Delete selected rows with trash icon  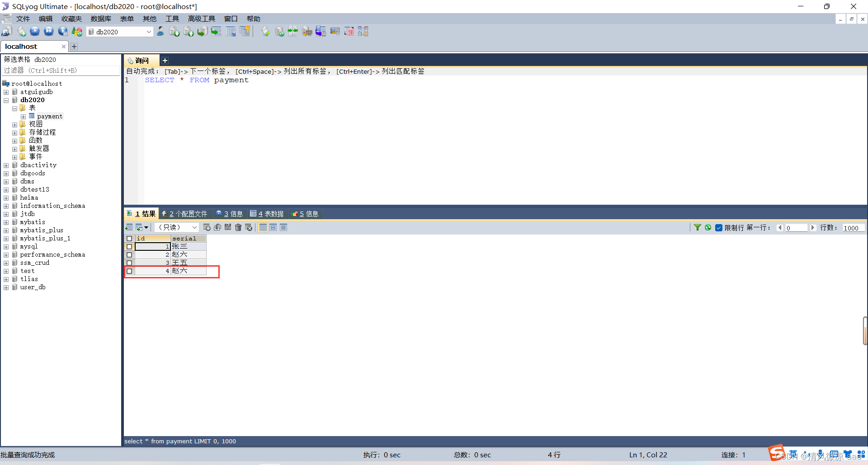coord(238,227)
